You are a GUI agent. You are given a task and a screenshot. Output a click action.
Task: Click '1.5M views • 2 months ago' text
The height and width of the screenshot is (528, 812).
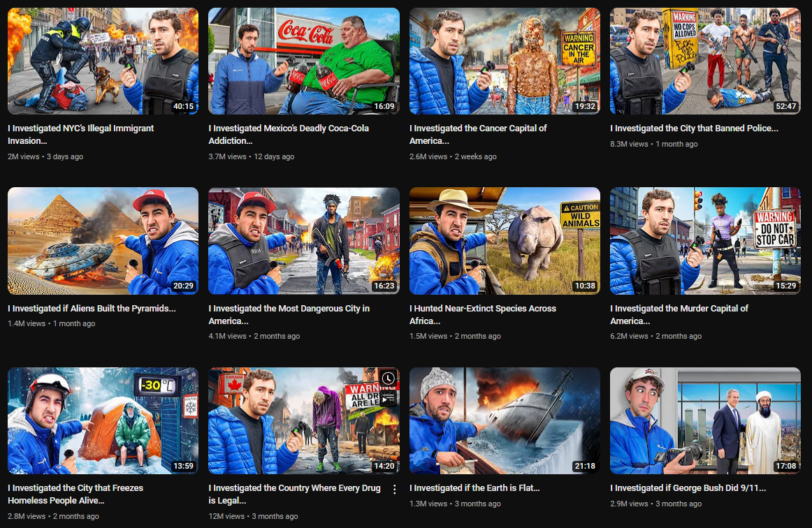[x=455, y=336]
